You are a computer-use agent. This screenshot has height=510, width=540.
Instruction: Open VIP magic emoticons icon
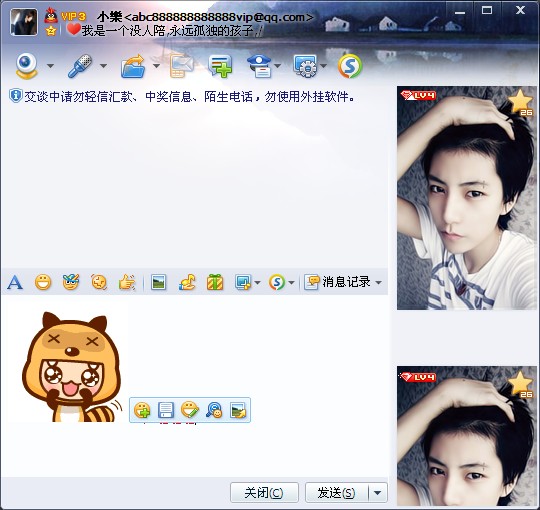[71, 282]
